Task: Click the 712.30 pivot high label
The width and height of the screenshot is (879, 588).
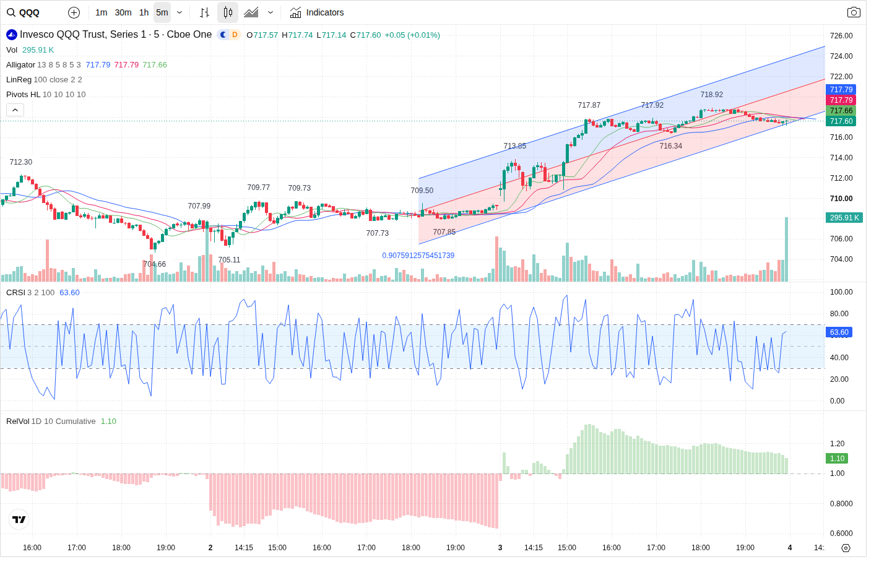Action: (20, 162)
